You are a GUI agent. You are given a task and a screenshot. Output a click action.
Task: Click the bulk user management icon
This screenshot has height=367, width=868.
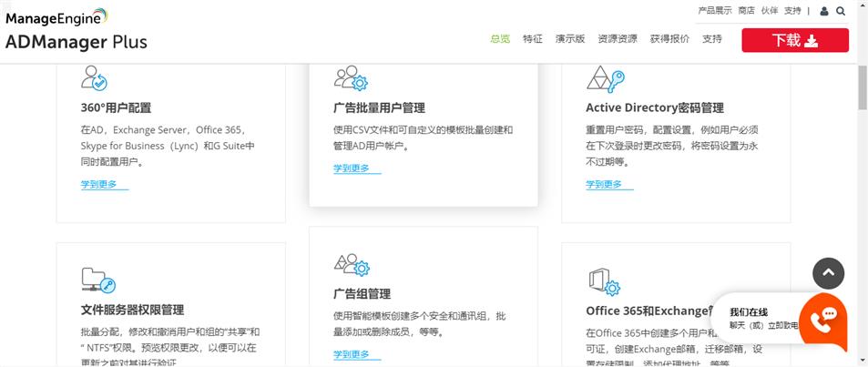coord(351,78)
